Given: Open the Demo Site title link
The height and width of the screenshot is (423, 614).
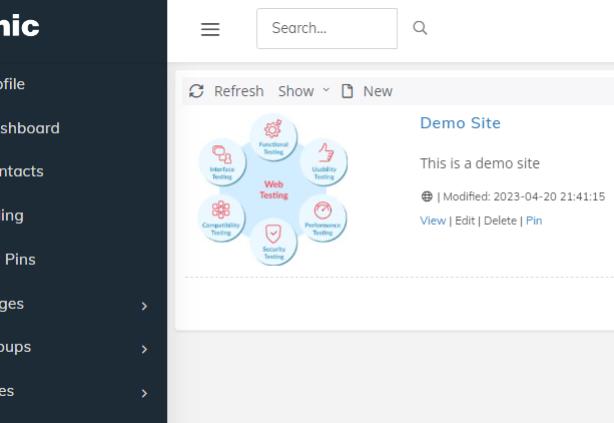Looking at the screenshot, I should [460, 123].
